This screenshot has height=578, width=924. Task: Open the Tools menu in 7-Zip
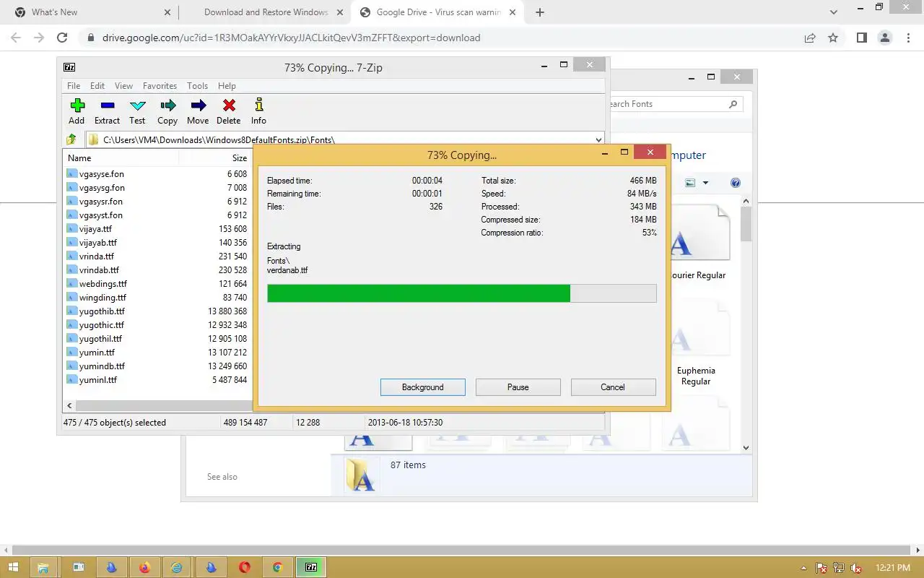(x=197, y=85)
